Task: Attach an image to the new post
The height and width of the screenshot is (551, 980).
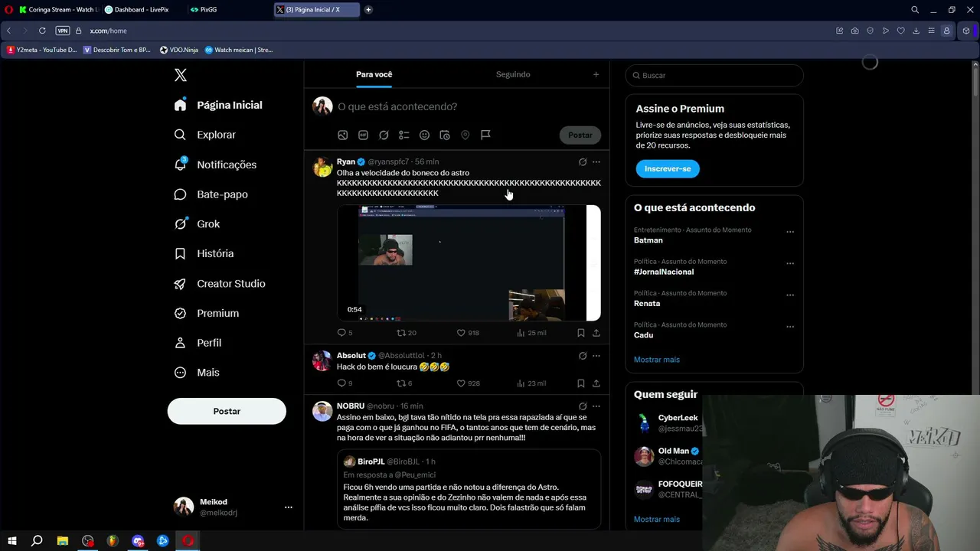Action: pos(343,135)
